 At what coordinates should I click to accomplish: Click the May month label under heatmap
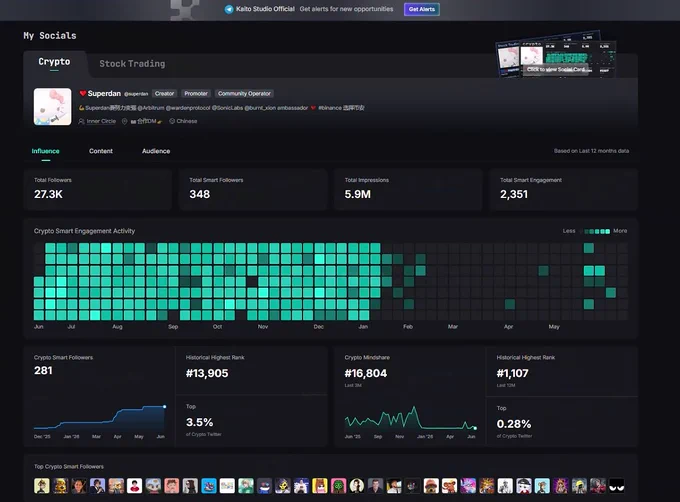click(554, 326)
